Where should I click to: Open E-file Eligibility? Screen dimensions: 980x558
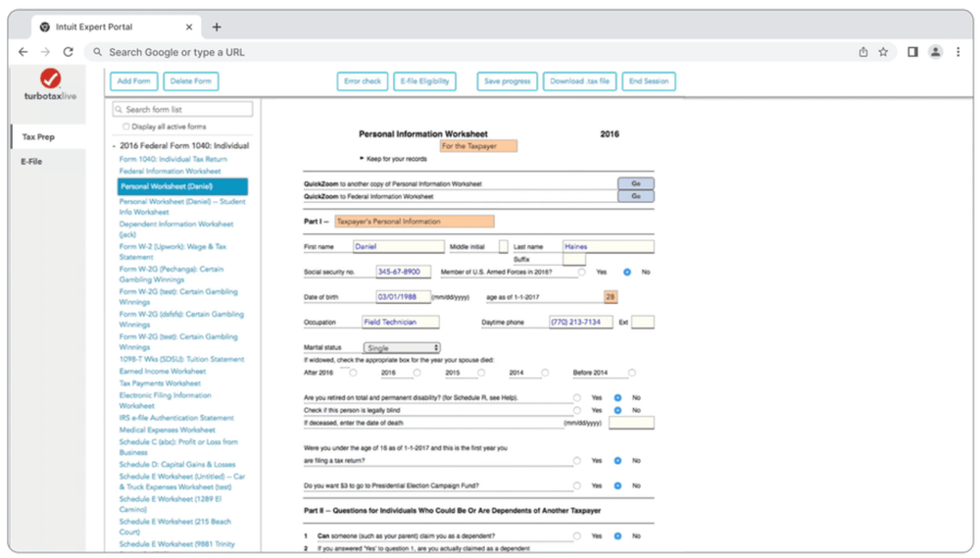(x=425, y=81)
